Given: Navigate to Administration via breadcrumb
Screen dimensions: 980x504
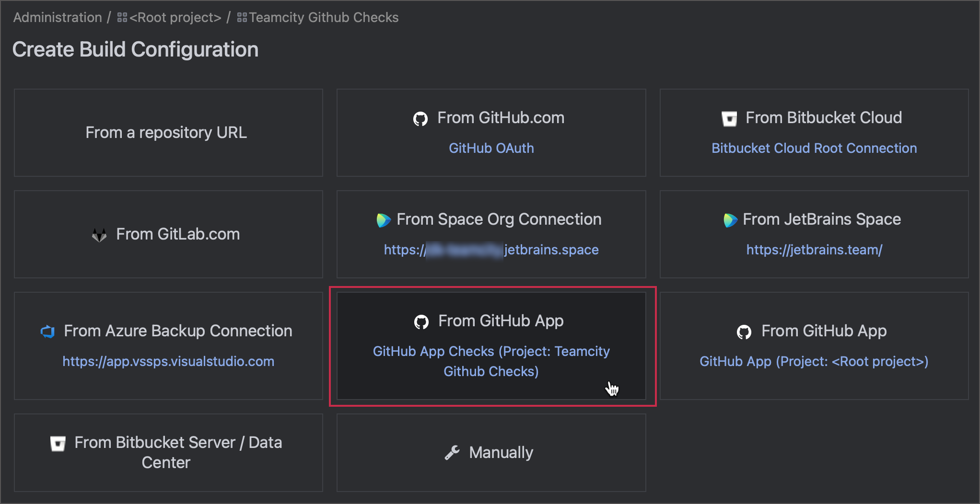Looking at the screenshot, I should tap(57, 17).
